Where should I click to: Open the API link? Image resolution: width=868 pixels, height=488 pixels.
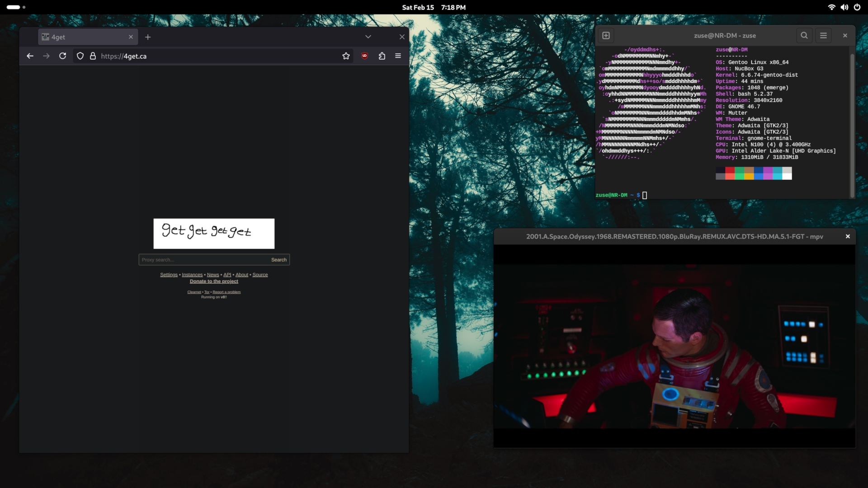227,275
